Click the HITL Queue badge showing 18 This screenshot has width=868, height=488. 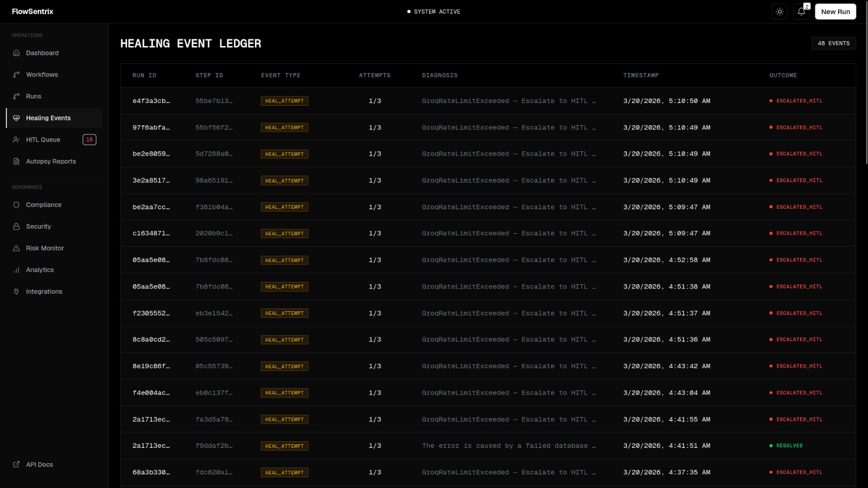click(90, 140)
